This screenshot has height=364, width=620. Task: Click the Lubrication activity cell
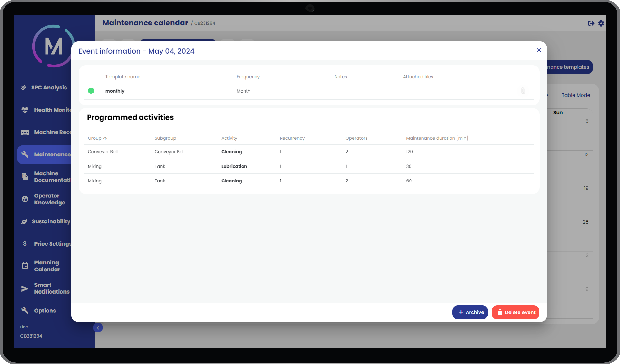(234, 166)
